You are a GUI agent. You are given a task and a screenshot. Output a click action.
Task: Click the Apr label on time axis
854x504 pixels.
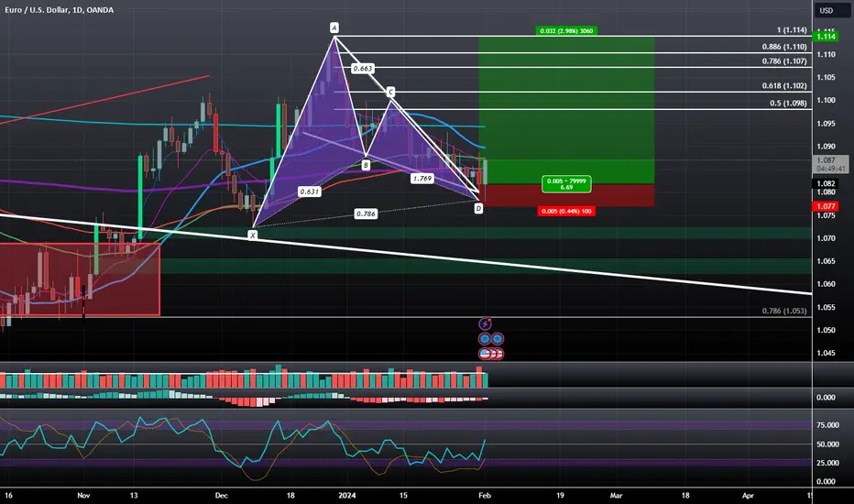pos(748,495)
